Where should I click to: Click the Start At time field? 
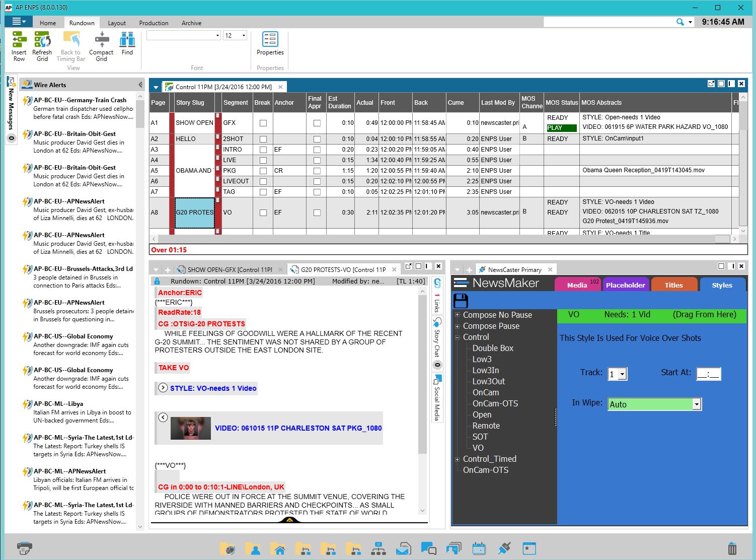709,374
